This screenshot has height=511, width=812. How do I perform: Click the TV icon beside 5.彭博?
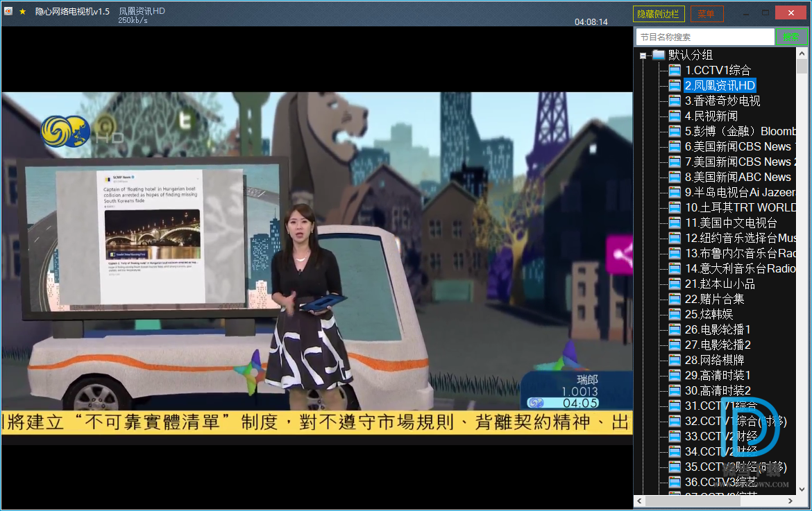pyautogui.click(x=675, y=131)
